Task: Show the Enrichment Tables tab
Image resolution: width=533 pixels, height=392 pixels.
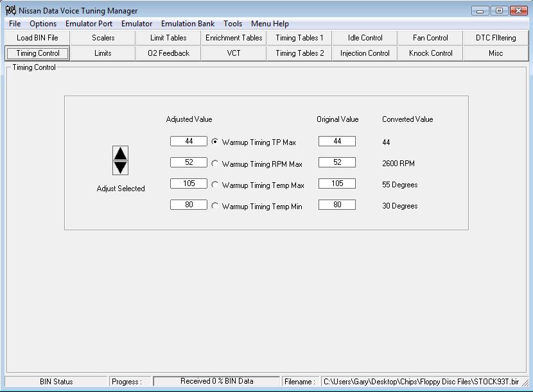Action: click(234, 38)
